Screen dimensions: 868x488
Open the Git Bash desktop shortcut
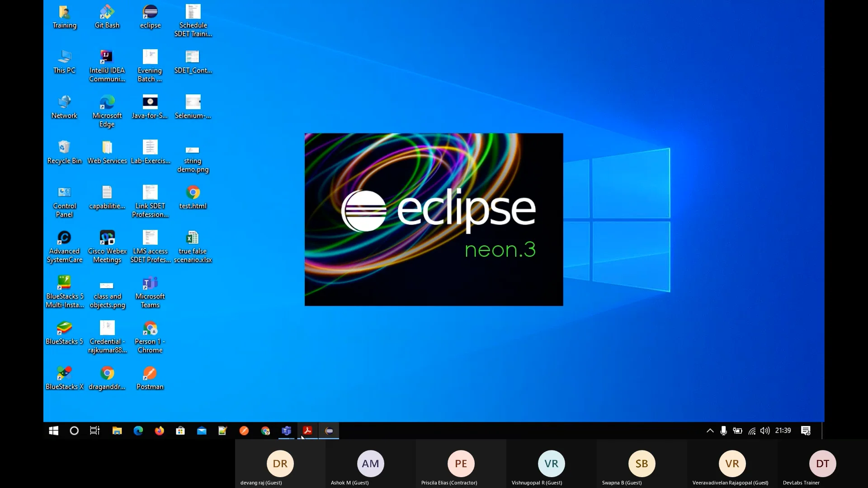tap(107, 17)
